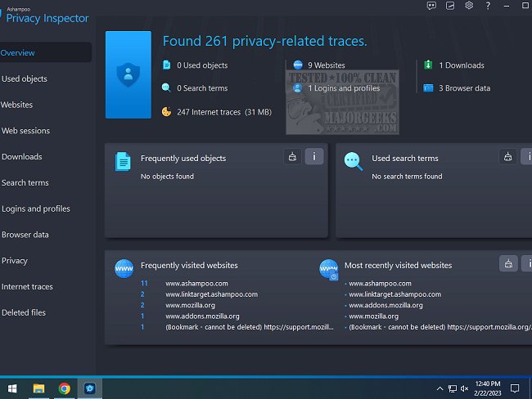Click the Frequently visited websites www icon

pyautogui.click(x=124, y=268)
